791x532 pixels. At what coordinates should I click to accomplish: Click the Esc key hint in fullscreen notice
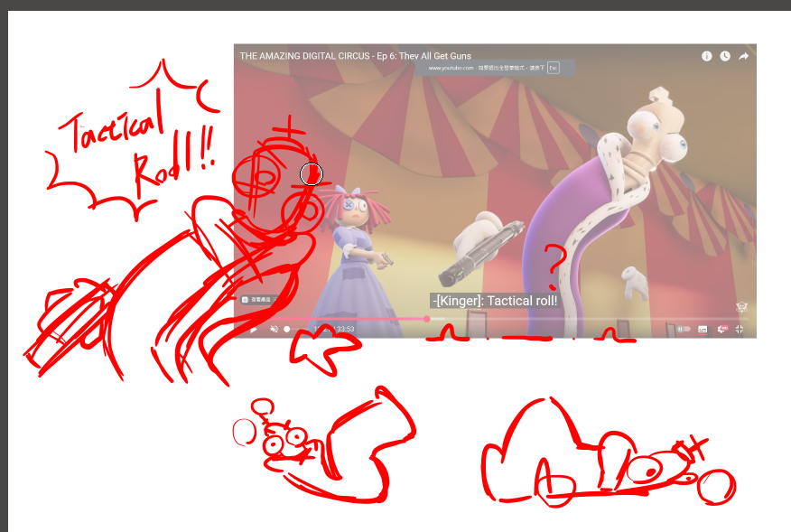tap(553, 68)
